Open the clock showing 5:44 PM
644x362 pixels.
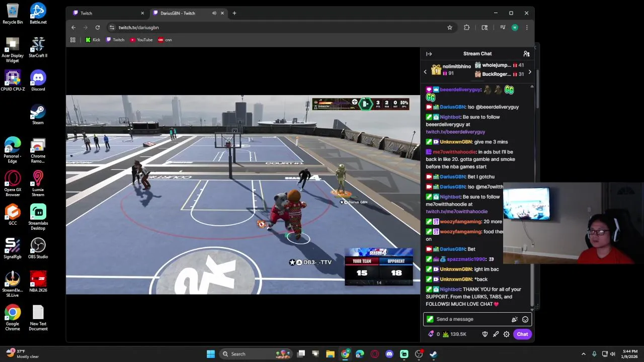[x=630, y=354]
